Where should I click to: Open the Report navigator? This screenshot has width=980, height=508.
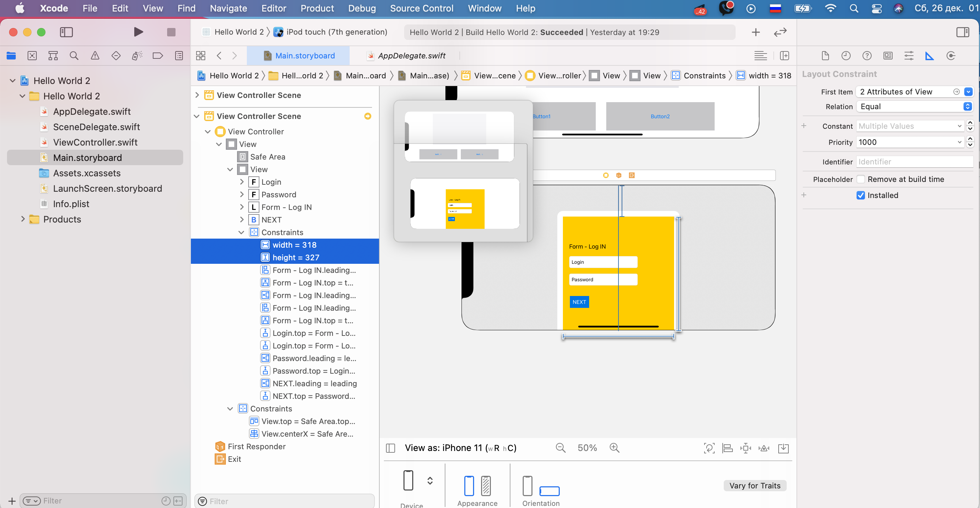tap(179, 56)
